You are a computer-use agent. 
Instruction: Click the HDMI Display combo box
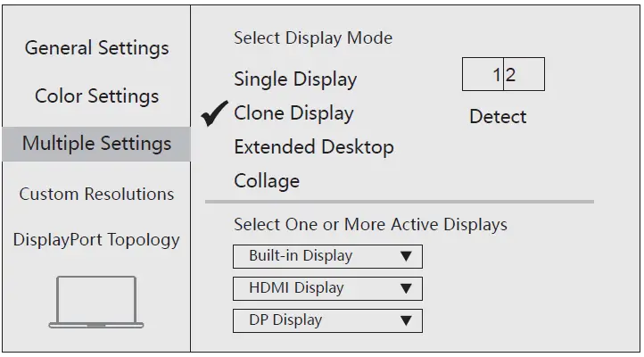coord(312,288)
